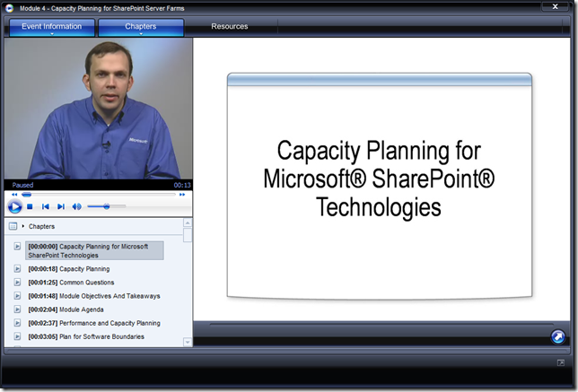578x392 pixels.
Task: Select chapter [00:02:04] Module Agenda
Action: [66, 309]
